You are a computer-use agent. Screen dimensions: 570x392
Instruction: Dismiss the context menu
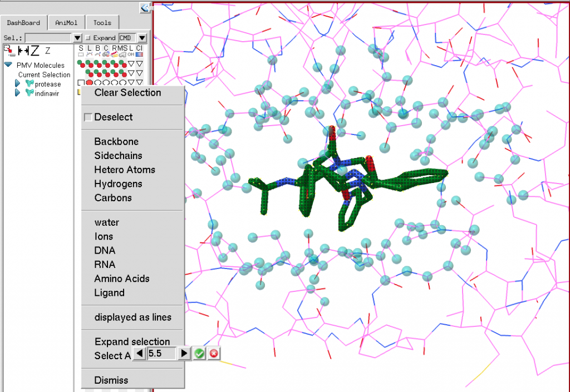coord(111,380)
